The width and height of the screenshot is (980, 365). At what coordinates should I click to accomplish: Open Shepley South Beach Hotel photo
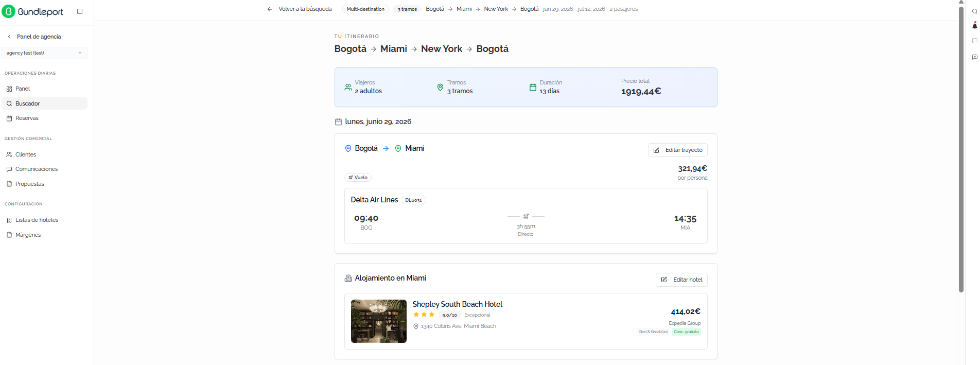click(x=379, y=321)
